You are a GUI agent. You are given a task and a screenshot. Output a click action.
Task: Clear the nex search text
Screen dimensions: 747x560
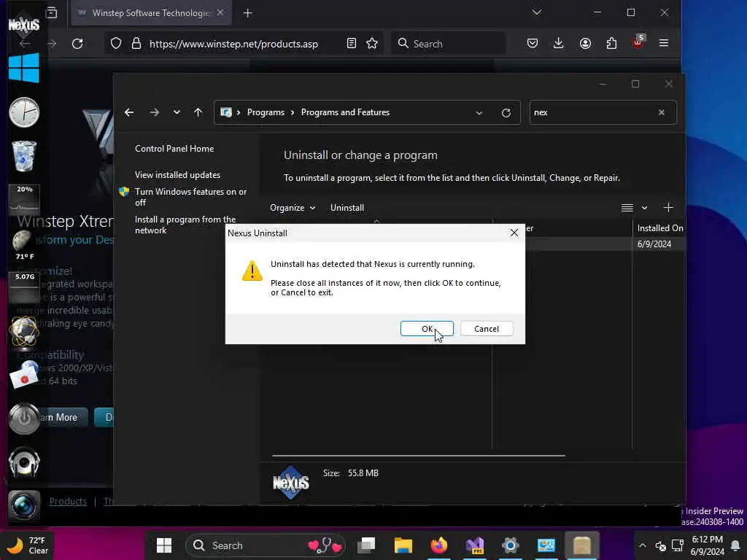click(661, 112)
